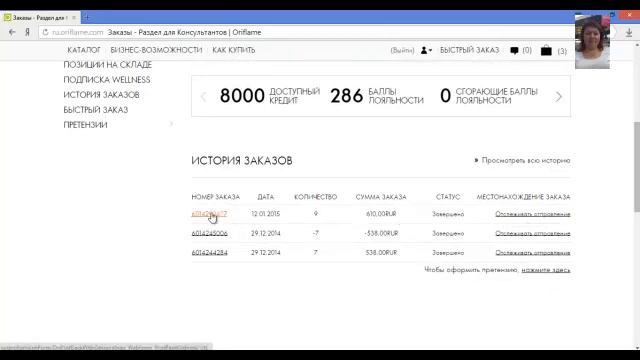The image size is (640, 360).
Task: Click the ДАТА column header
Action: tap(266, 197)
